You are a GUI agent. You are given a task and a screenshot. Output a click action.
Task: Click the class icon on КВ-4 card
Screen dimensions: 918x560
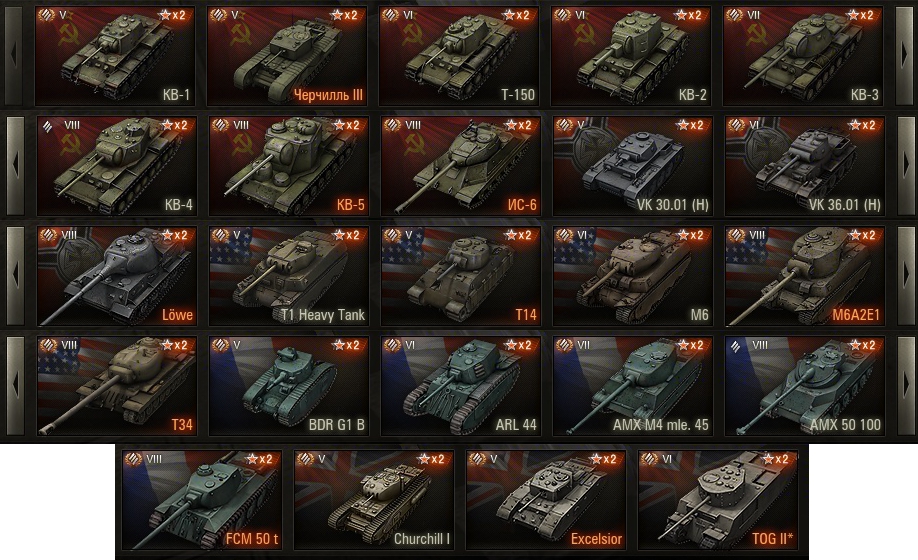47,126
